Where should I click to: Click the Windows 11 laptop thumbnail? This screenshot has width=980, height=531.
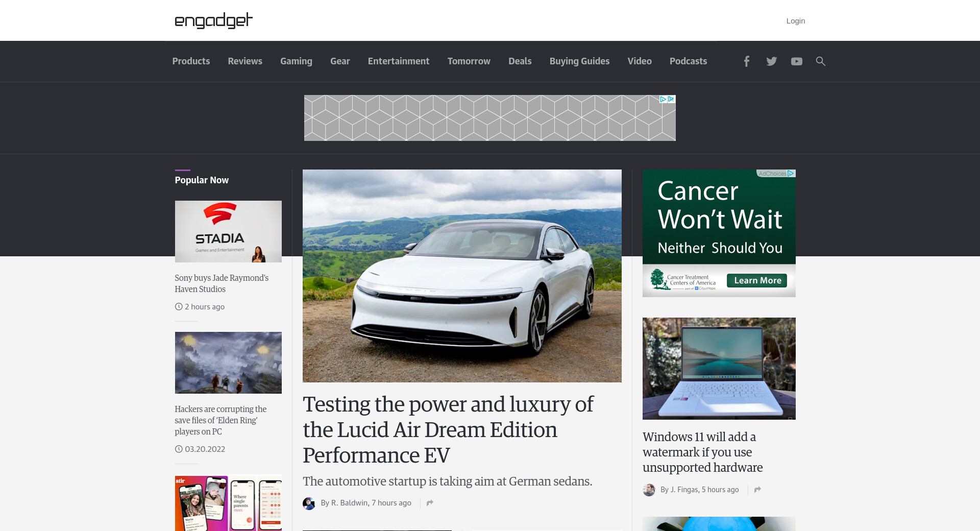point(719,368)
